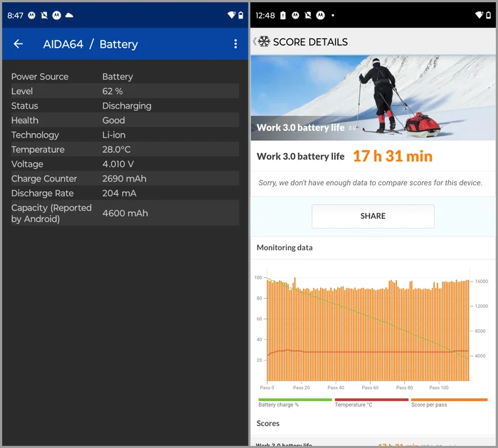Select the Capacity 4600 mAh row

point(125,213)
